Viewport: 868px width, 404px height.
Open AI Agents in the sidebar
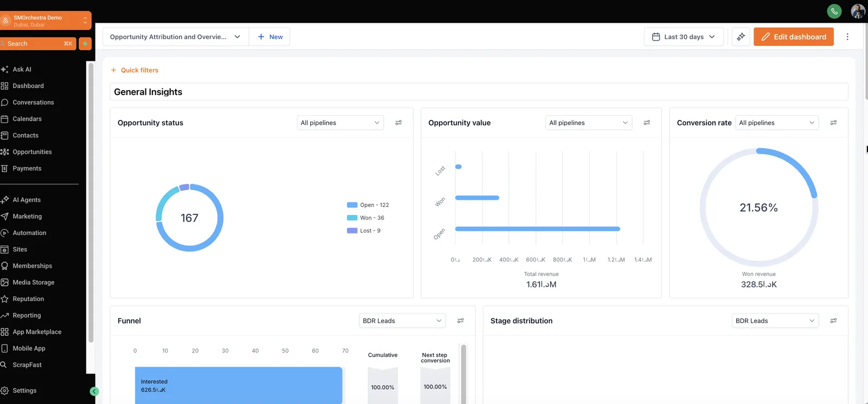click(27, 200)
